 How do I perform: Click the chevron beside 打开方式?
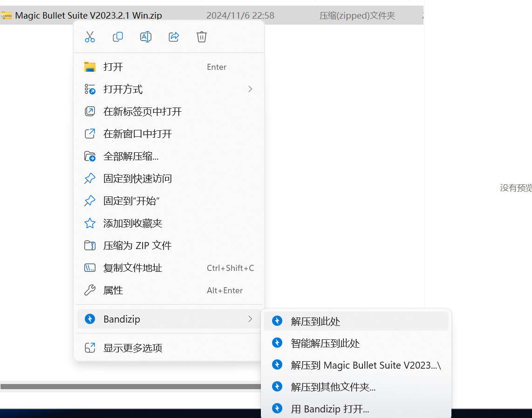click(x=250, y=89)
